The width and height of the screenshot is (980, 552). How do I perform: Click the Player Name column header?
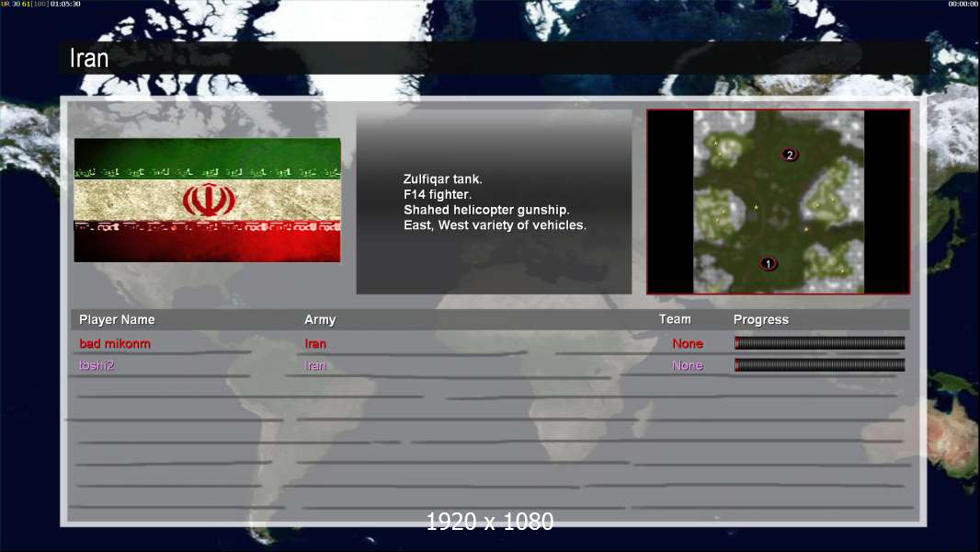pos(117,319)
